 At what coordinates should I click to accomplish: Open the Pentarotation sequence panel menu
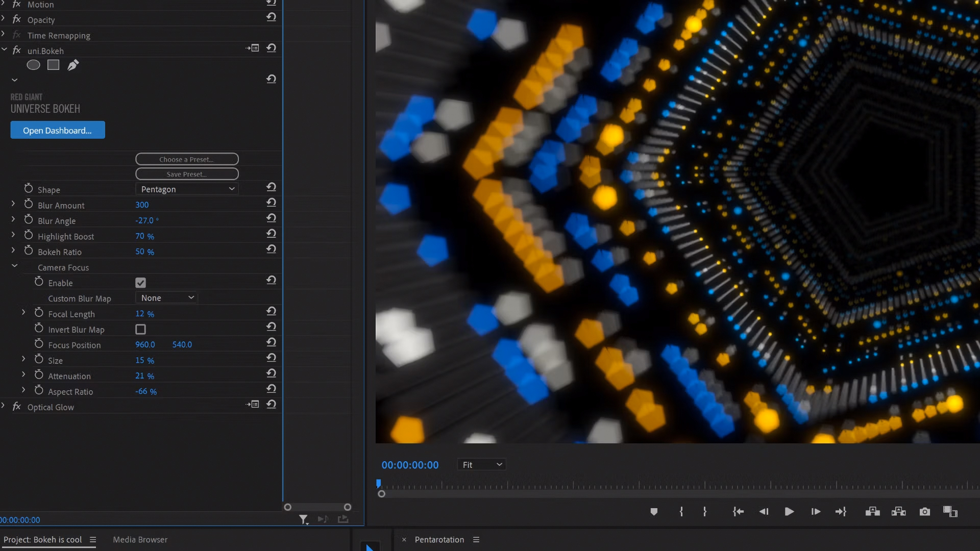click(x=476, y=540)
